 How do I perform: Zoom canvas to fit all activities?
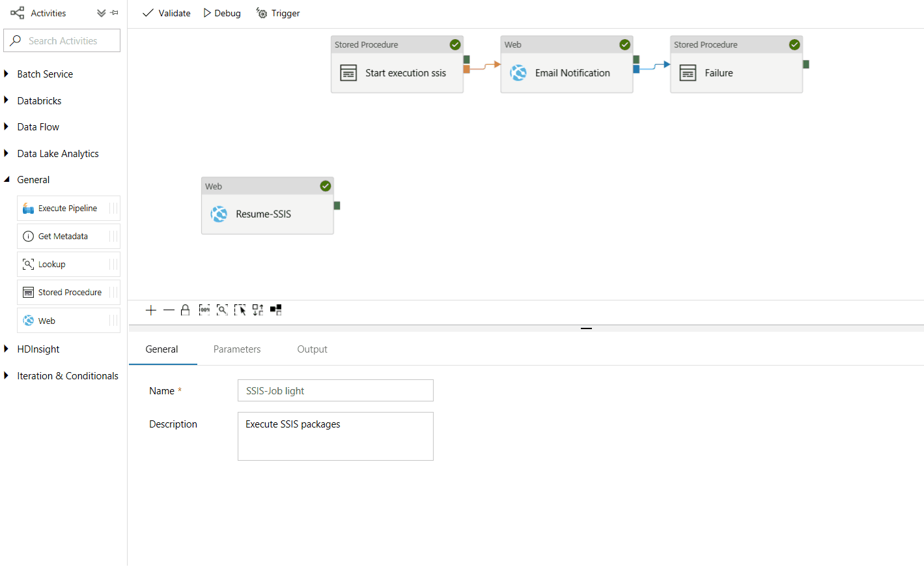pos(222,310)
